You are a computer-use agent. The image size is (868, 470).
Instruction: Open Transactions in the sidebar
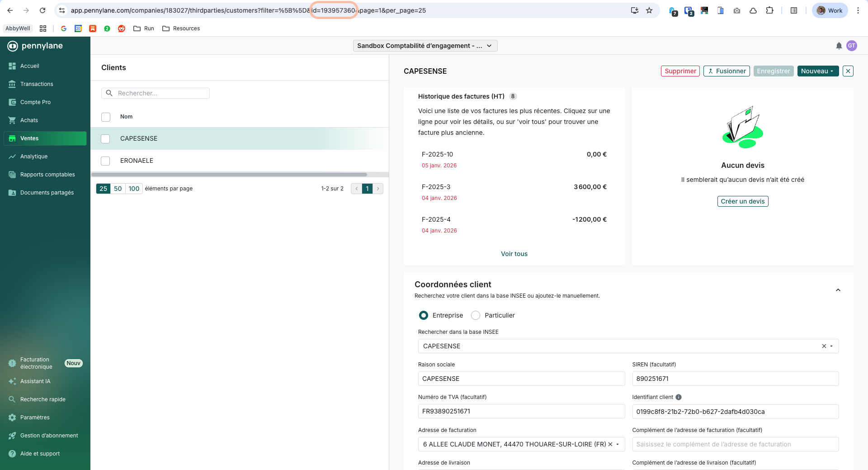37,84
